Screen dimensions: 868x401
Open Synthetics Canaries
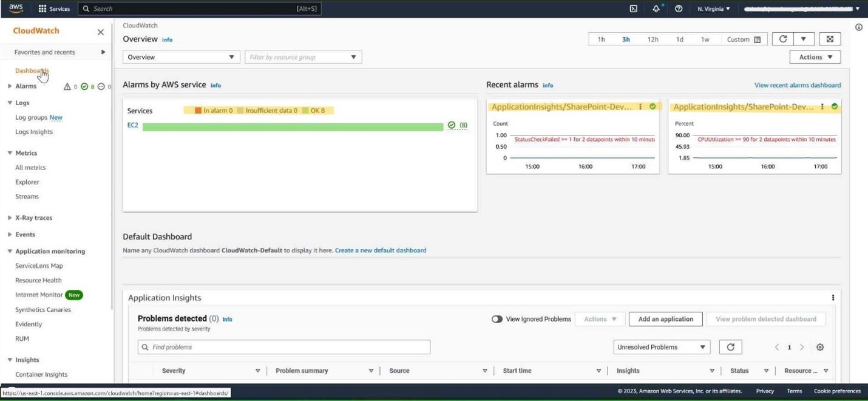(x=43, y=310)
